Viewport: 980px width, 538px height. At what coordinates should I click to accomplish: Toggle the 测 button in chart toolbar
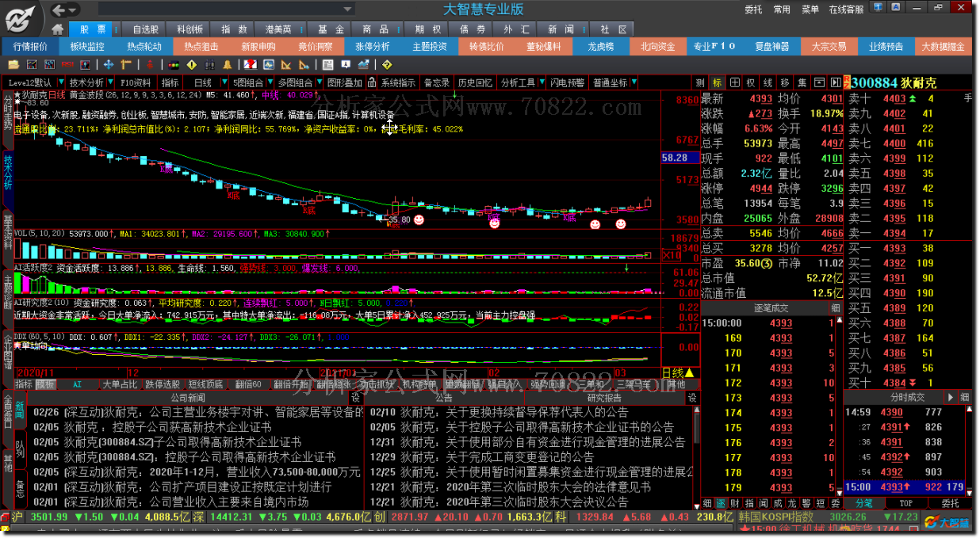699,82
